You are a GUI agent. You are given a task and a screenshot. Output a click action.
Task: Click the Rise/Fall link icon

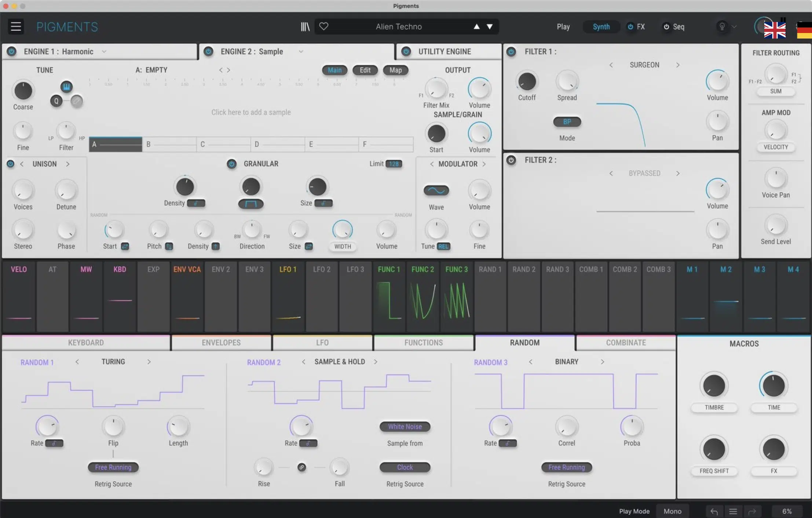(x=301, y=467)
